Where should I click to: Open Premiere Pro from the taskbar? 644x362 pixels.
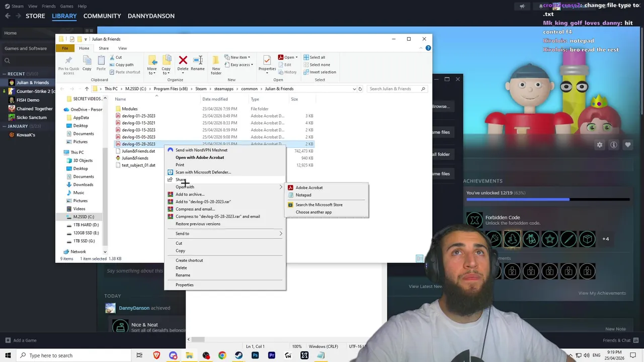pyautogui.click(x=272, y=355)
